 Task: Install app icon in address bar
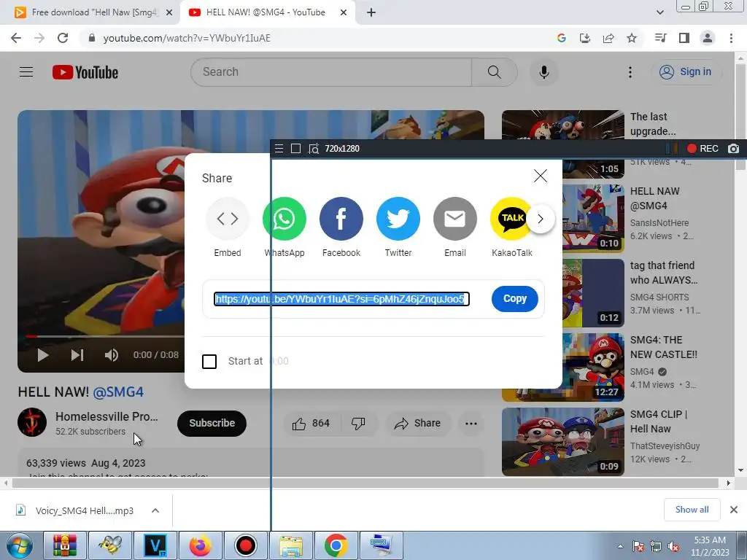(x=584, y=38)
